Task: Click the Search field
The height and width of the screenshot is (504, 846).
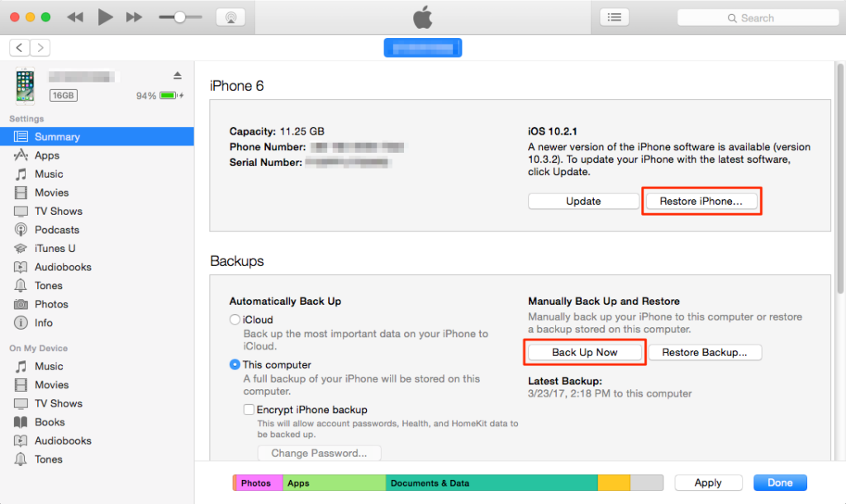Action: [757, 17]
